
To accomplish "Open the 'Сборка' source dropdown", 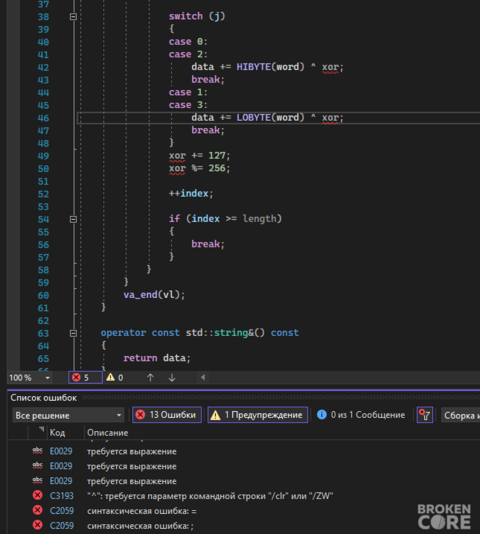I will pos(460,415).
